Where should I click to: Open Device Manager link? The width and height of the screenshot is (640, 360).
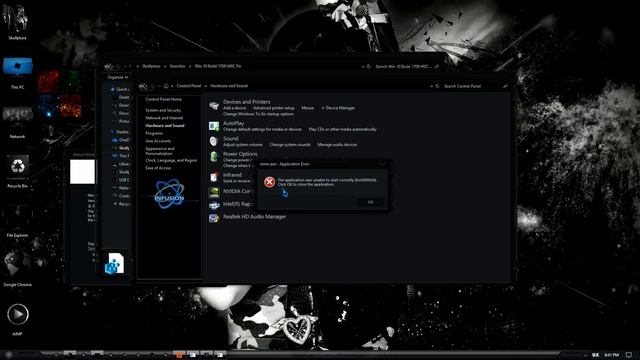coord(340,108)
